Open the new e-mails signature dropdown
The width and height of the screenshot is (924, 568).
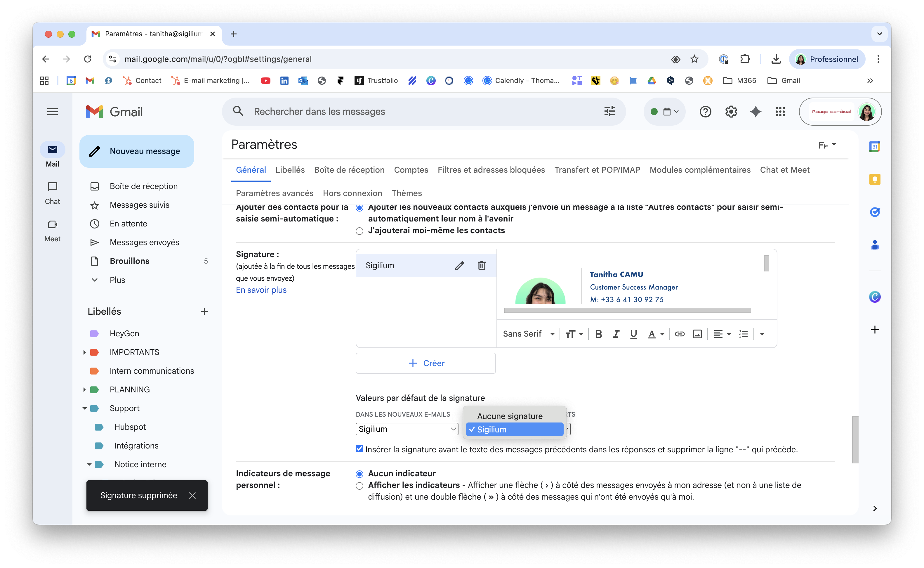(x=407, y=429)
